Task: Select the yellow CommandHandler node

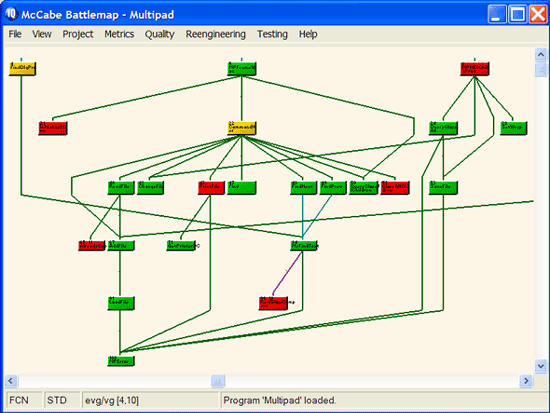Action: point(241,128)
